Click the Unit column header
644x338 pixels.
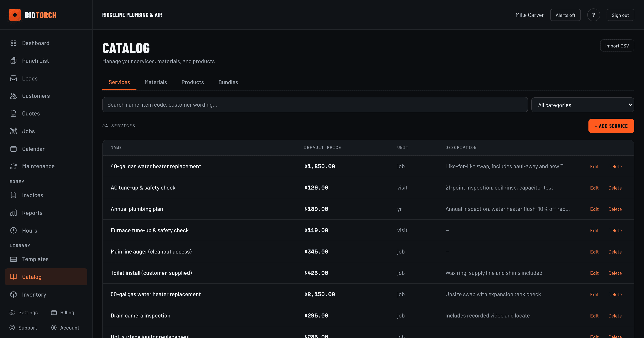tap(403, 148)
